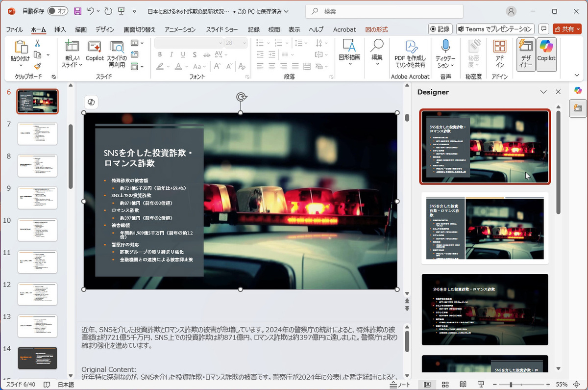This screenshot has height=390, width=588.
Task: Open the Section dropdown
Action: 137,66
